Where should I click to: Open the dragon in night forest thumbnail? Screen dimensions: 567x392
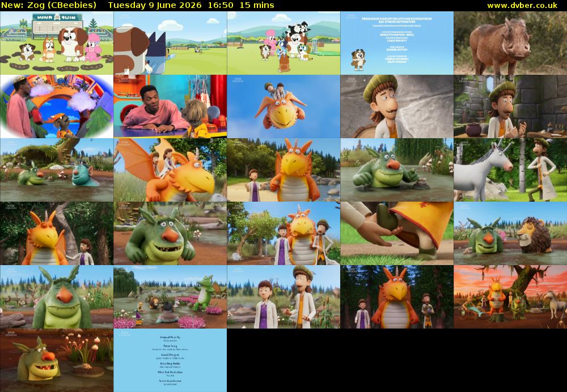click(x=397, y=297)
